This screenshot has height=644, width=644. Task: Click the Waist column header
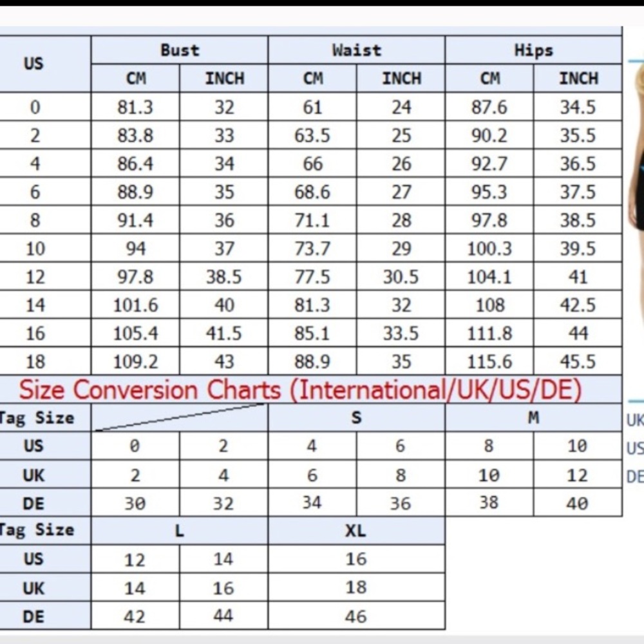(357, 50)
